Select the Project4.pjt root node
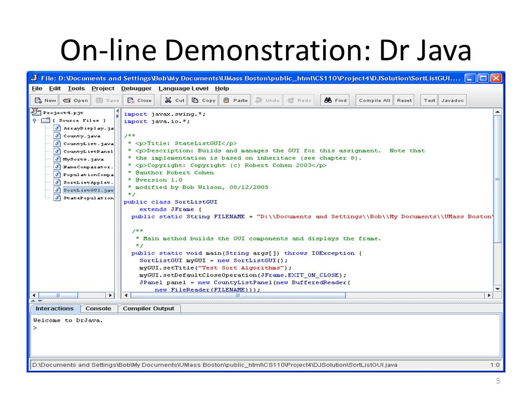This screenshot has width=532, height=399. click(57, 112)
